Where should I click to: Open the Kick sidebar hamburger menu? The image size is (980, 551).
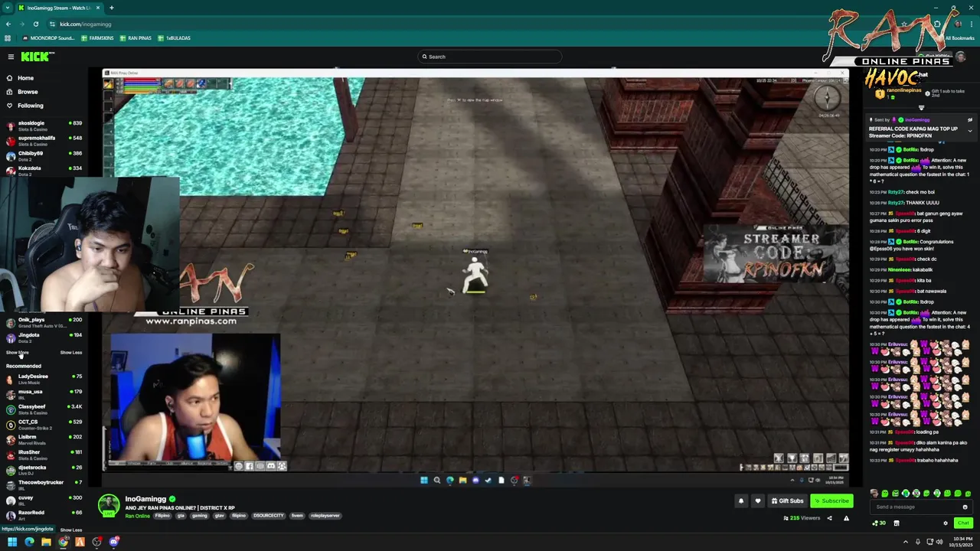(x=11, y=57)
